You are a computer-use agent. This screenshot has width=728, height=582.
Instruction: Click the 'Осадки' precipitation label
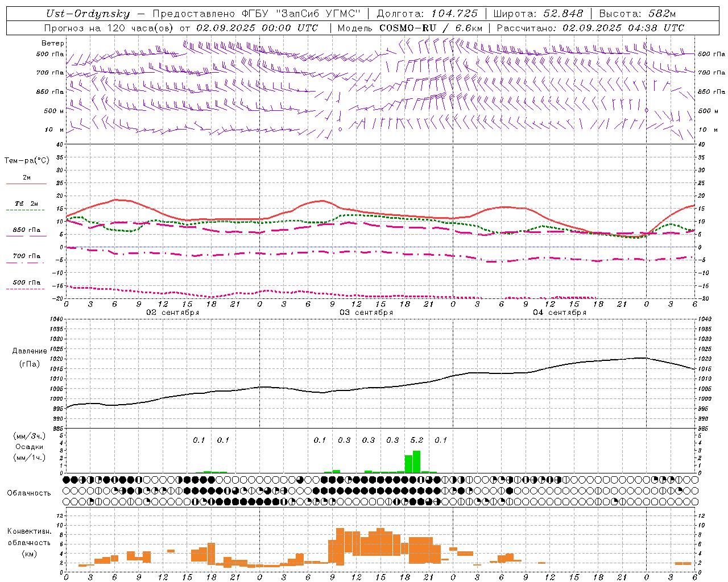pos(29,447)
